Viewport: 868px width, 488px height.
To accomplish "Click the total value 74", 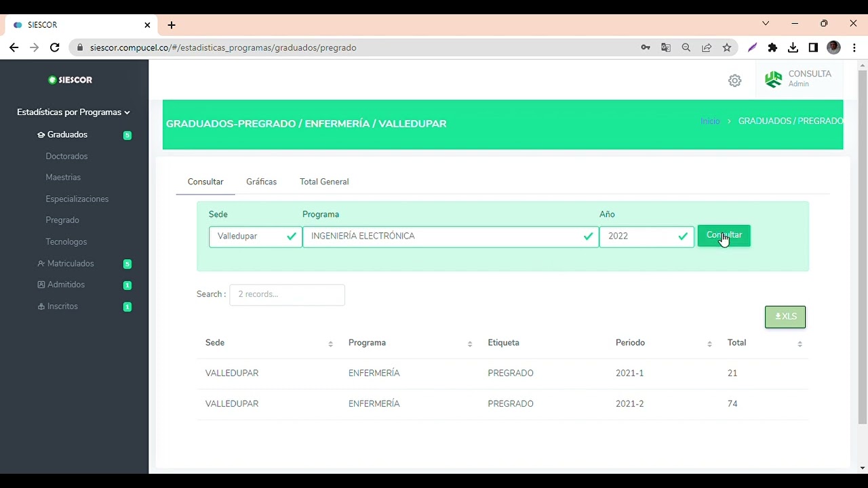I will coord(732,404).
